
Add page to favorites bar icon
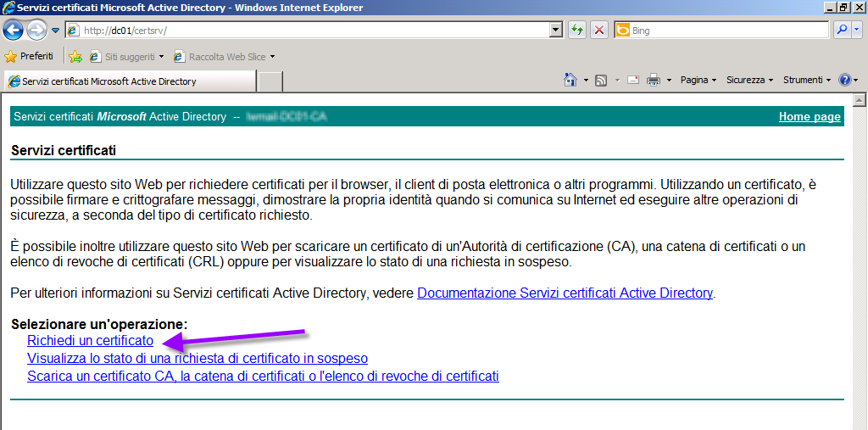[75, 57]
